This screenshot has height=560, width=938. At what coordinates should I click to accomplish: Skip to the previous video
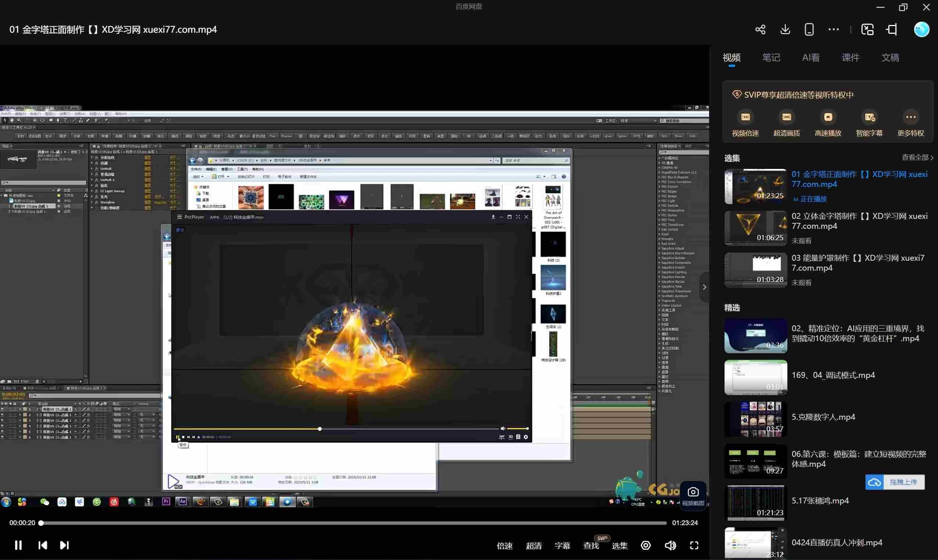[43, 545]
